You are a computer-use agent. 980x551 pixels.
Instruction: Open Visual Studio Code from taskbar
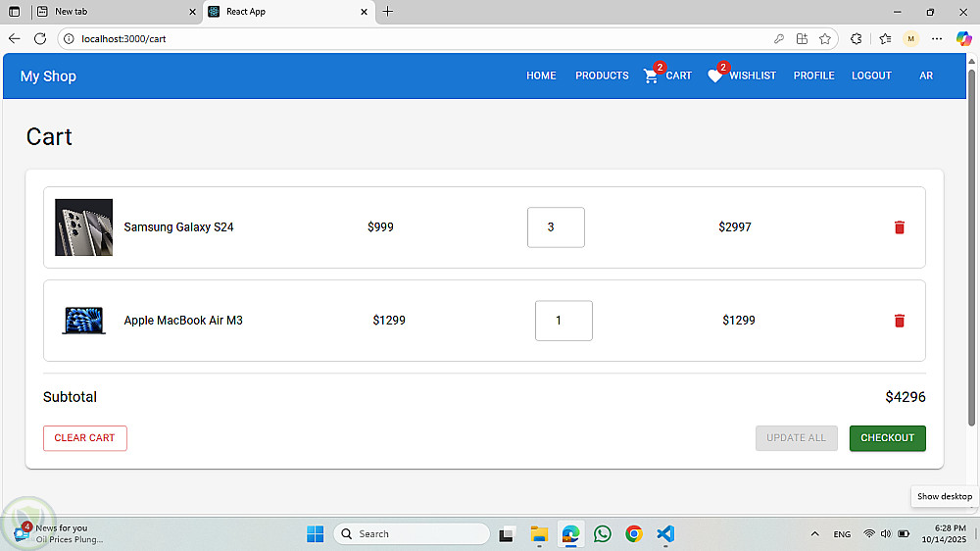pos(665,534)
